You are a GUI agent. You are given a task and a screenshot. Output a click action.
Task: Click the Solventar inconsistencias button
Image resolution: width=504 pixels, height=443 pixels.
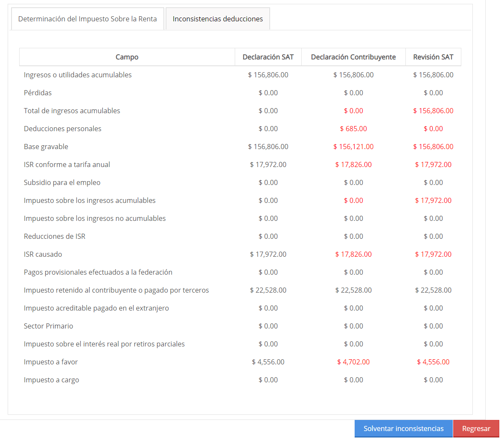[403, 428]
